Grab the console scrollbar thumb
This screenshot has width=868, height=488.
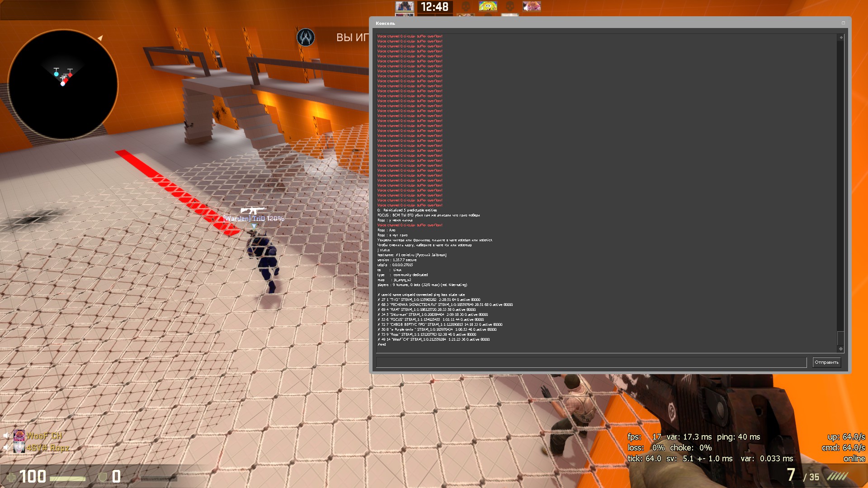841,338
